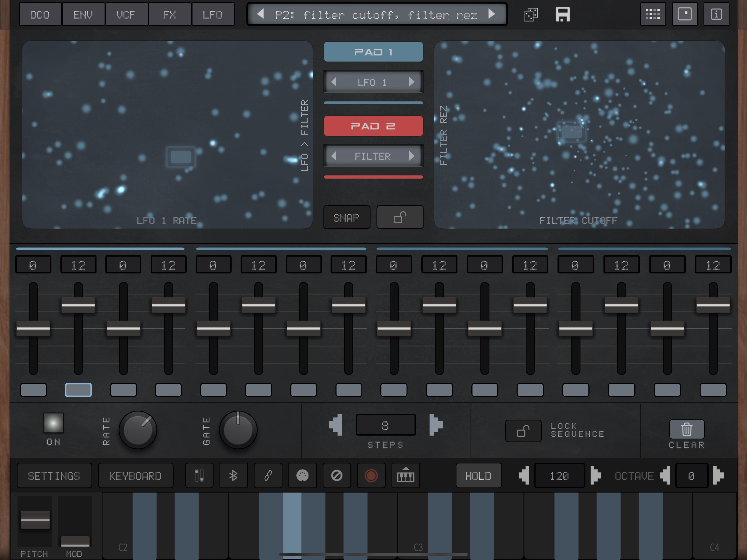The image size is (747, 560).
Task: Toggle SNAP for the pads
Action: [x=346, y=217]
